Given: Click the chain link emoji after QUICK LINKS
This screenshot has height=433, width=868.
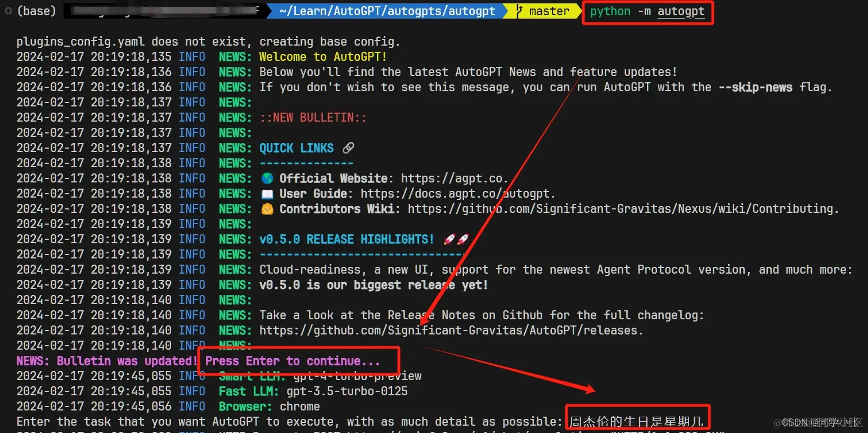Looking at the screenshot, I should (348, 148).
